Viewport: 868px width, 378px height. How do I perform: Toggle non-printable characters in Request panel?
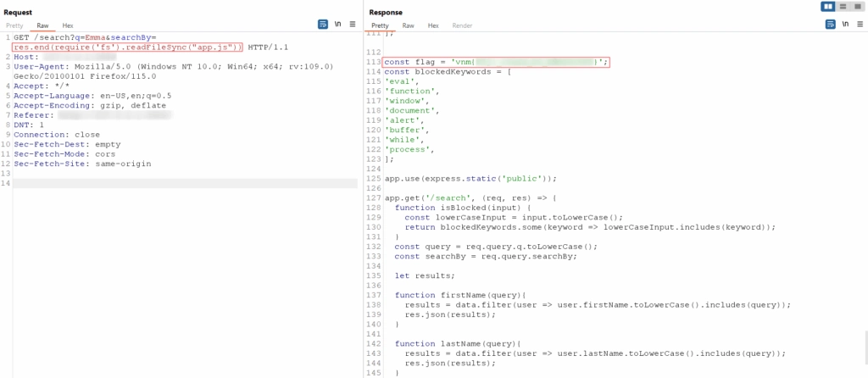[x=338, y=25]
